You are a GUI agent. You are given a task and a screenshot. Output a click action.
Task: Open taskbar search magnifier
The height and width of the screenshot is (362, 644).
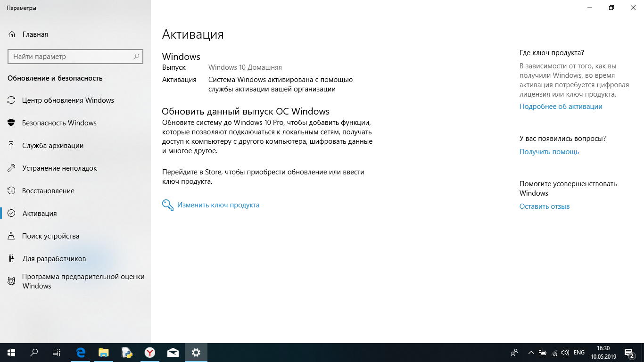coord(34,353)
